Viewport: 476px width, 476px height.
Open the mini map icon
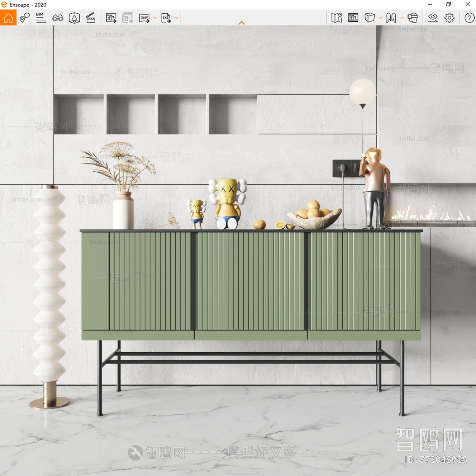(x=337, y=18)
